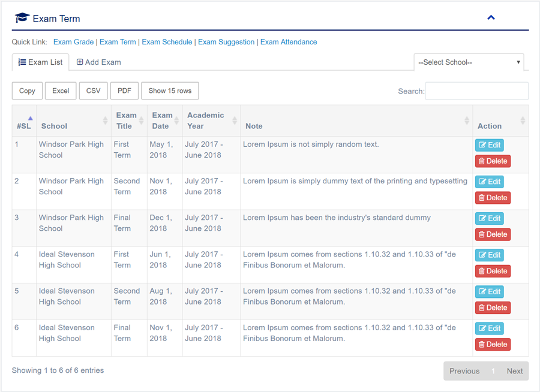Click note 'Lorem Ipsum is not simply random text.'
Screen dimensions: 540x392
pyautogui.click(x=311, y=144)
